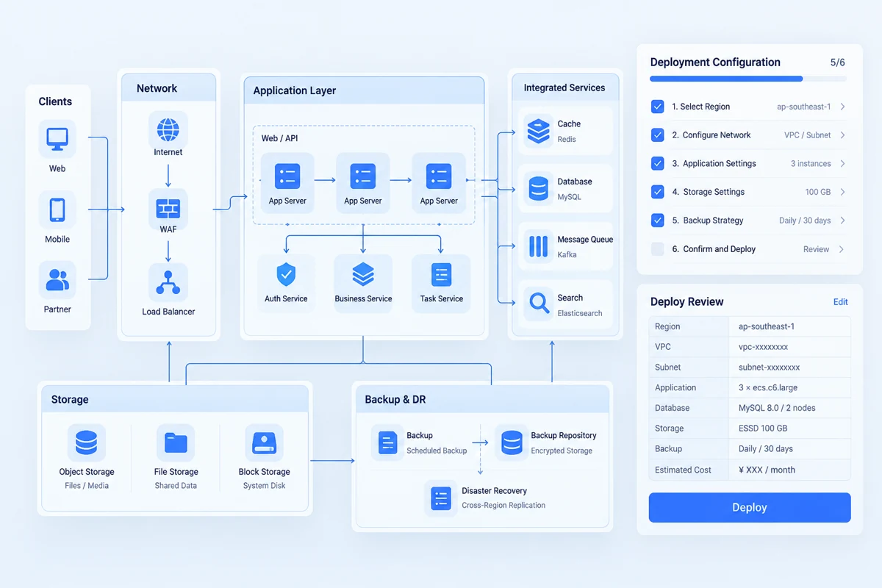Check the Confirm and Deploy checkbox
The height and width of the screenshot is (588, 882).
658,248
